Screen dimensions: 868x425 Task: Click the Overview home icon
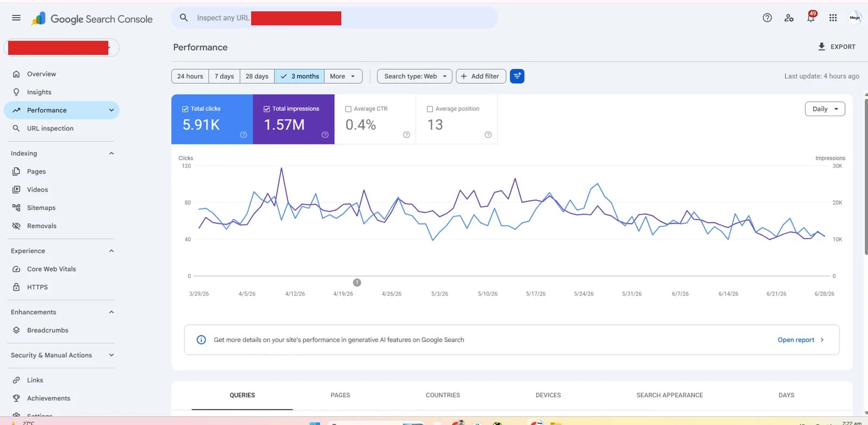point(16,74)
